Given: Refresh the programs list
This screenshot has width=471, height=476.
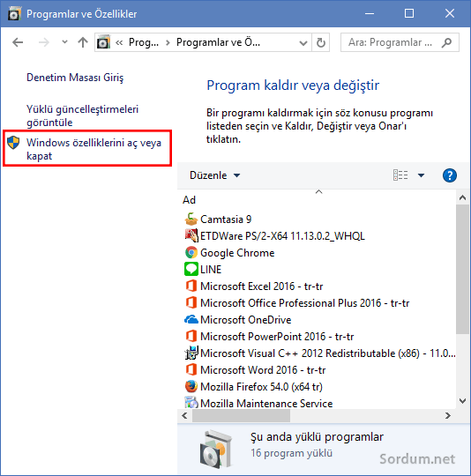Looking at the screenshot, I should [321, 43].
